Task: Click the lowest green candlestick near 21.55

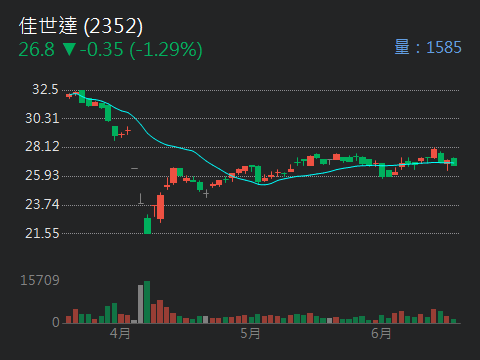Action: 147,225
